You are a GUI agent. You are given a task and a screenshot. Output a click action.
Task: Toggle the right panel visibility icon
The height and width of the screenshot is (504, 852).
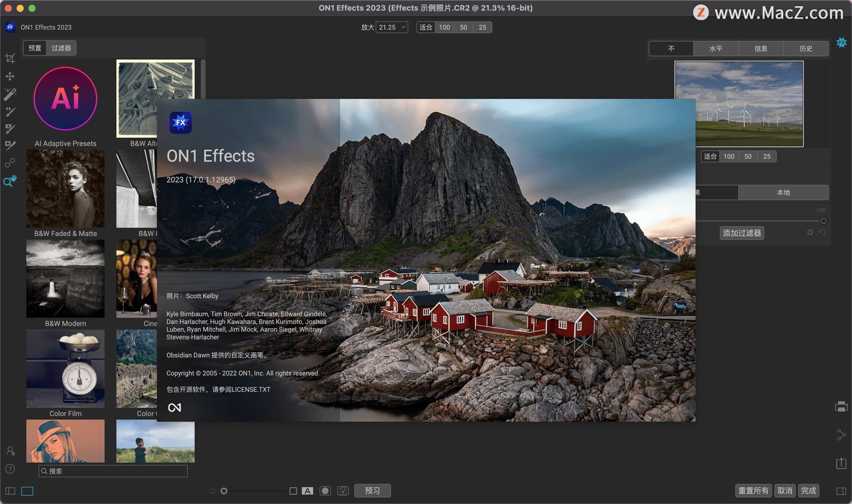[841, 491]
